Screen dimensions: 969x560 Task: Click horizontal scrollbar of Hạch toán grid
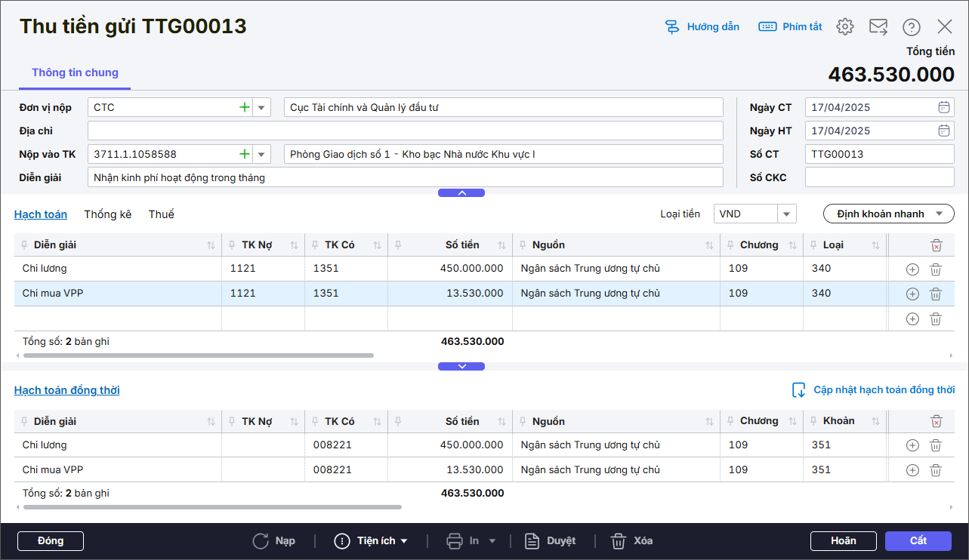pos(198,355)
